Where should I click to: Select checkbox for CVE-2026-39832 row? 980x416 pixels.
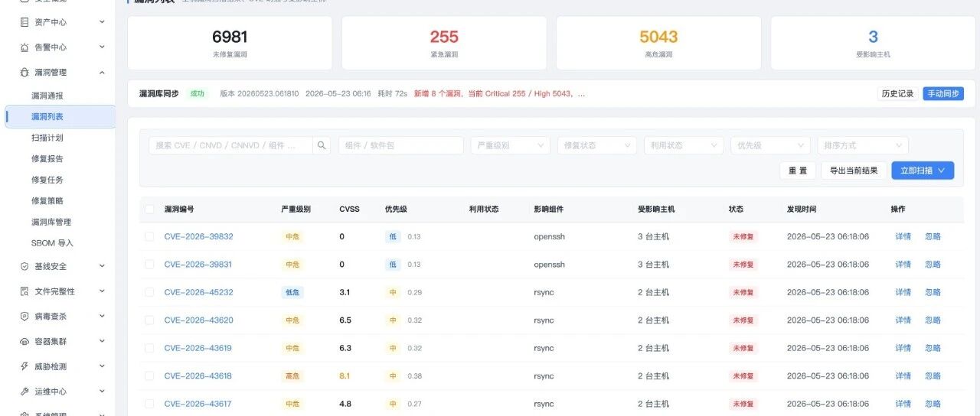(x=149, y=236)
